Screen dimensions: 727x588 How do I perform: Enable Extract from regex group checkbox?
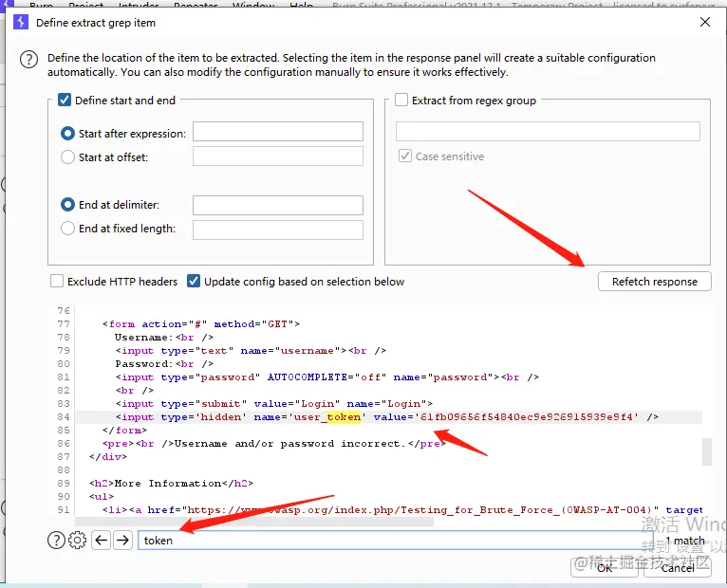click(401, 101)
